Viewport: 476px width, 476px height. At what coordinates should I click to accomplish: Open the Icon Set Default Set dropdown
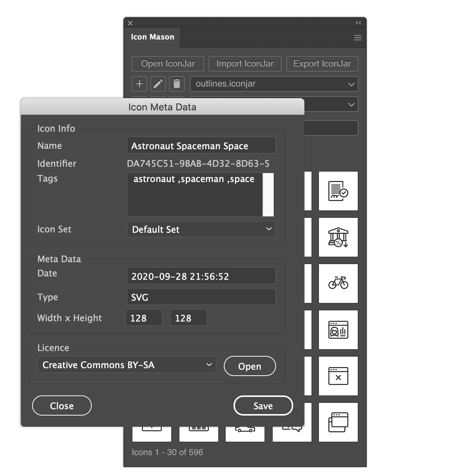201,229
